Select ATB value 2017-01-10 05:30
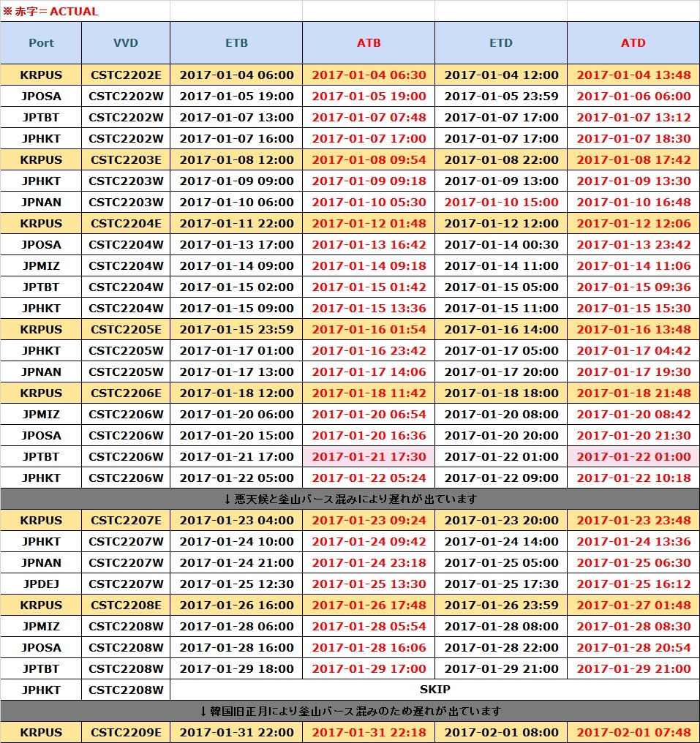Image resolution: width=700 pixels, height=743 pixels. coord(369,203)
